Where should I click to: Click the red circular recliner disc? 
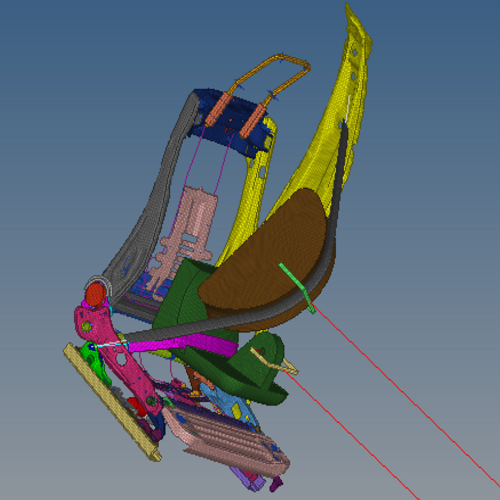96,294
